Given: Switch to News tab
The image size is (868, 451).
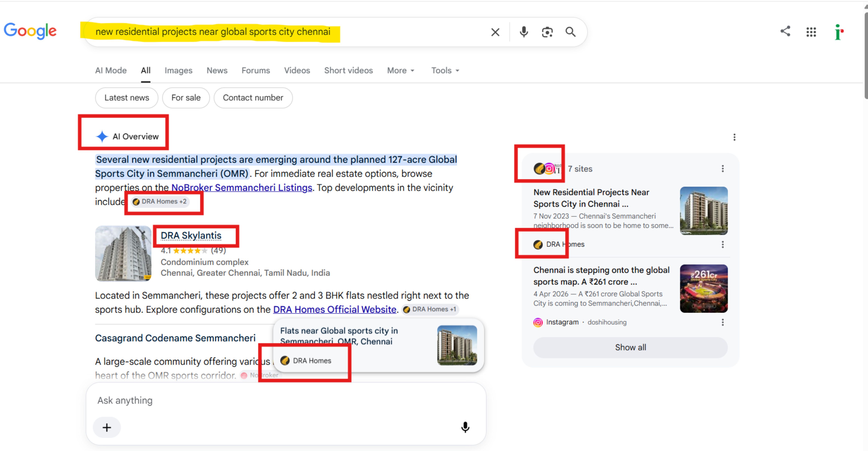Looking at the screenshot, I should [x=217, y=70].
